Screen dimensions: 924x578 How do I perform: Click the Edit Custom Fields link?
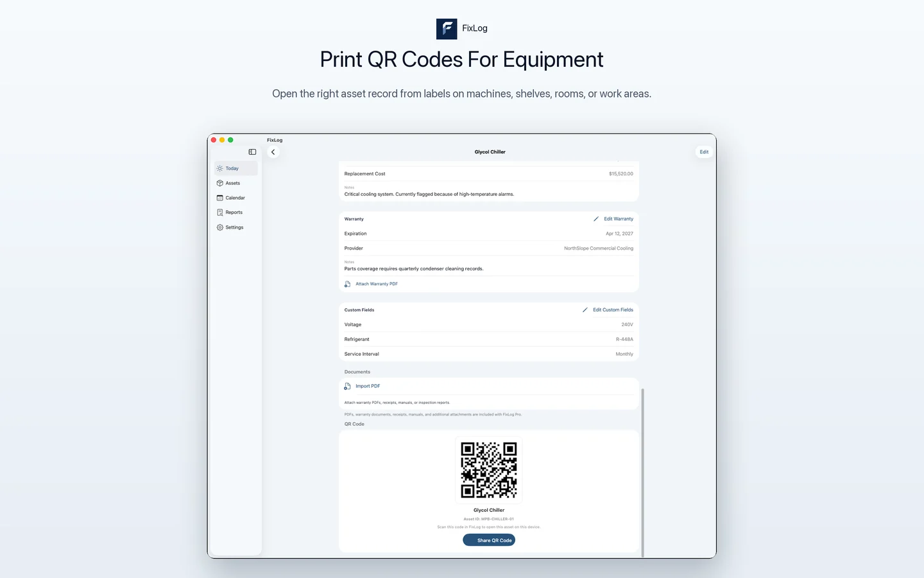pos(613,310)
